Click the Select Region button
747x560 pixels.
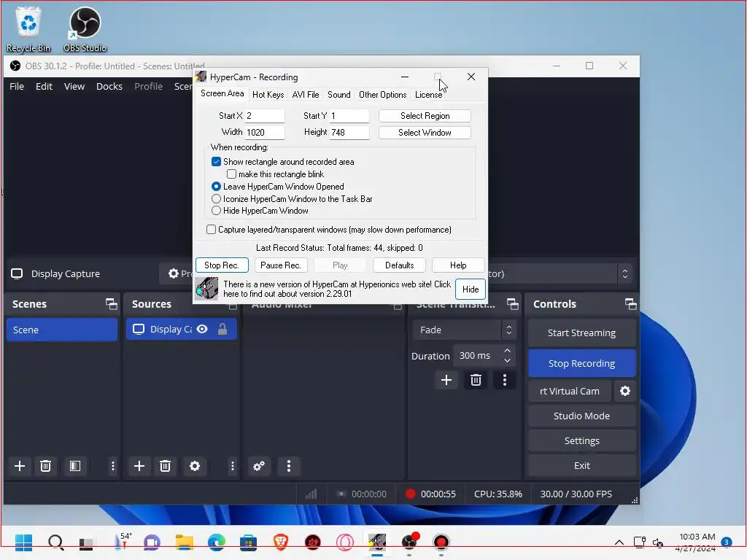(425, 116)
